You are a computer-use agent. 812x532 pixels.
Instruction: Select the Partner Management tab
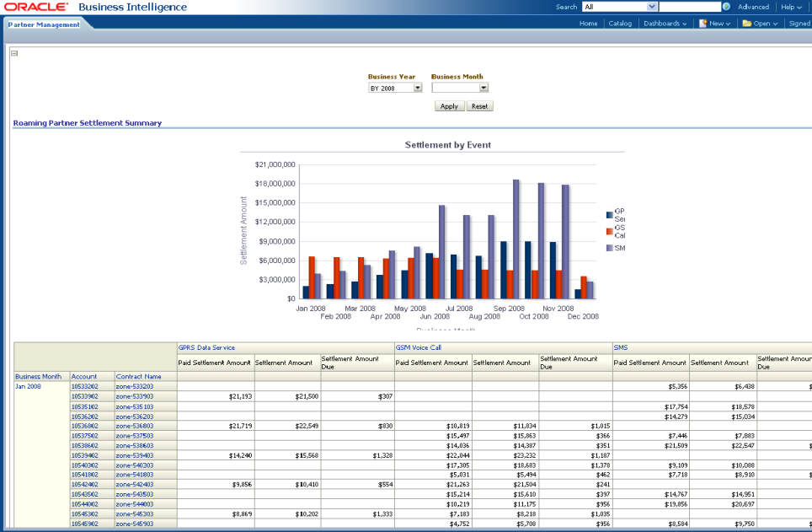[44, 24]
